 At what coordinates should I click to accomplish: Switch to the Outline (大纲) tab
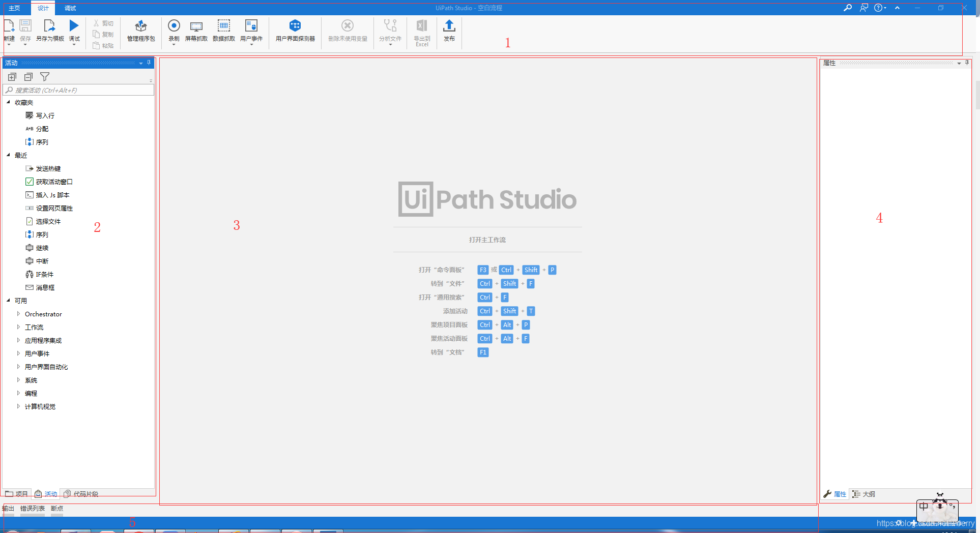(x=864, y=494)
